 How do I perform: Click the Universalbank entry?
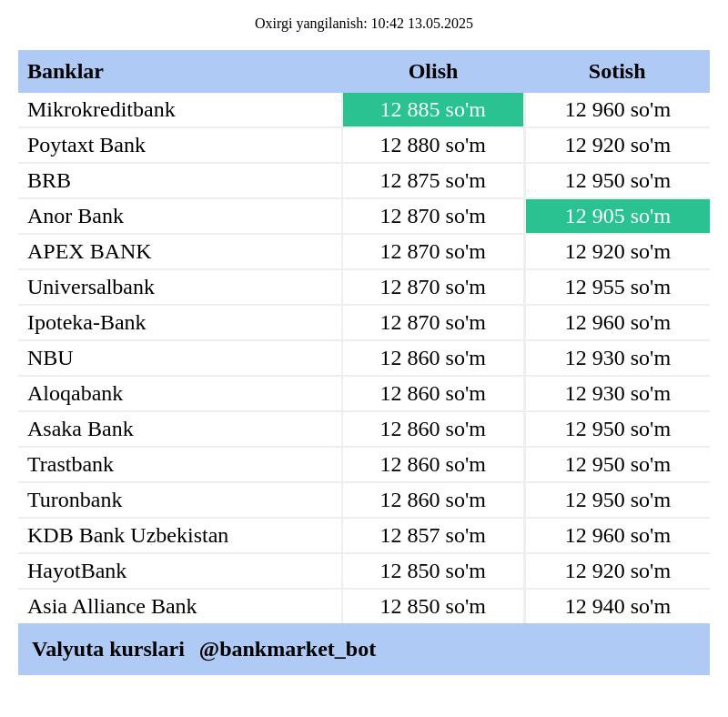(x=91, y=287)
